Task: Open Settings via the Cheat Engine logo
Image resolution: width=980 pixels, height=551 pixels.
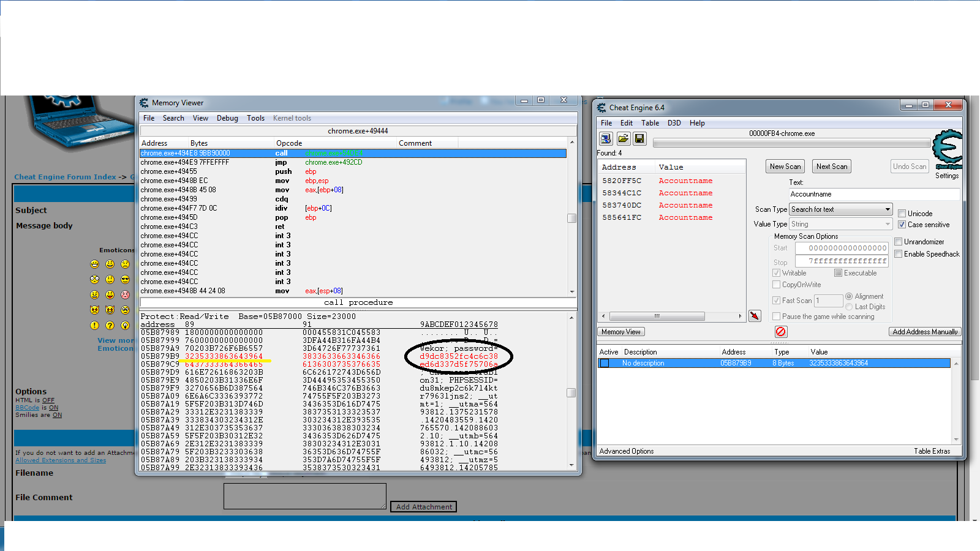Action: (x=947, y=151)
